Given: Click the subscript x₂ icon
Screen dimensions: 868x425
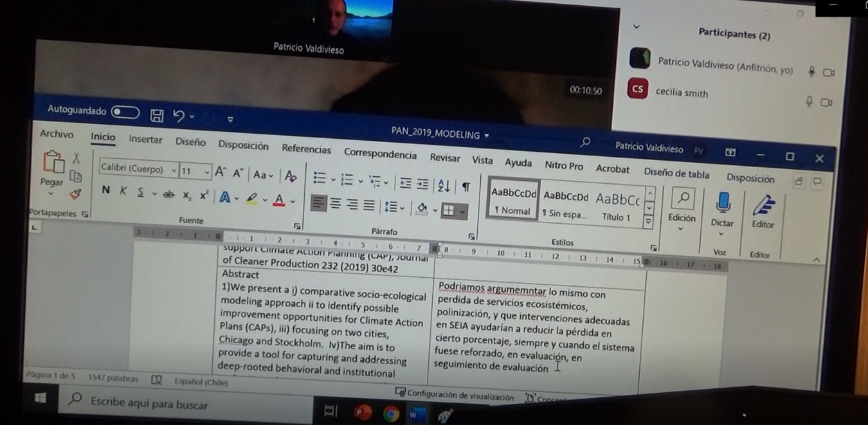Looking at the screenshot, I should click(x=186, y=195).
